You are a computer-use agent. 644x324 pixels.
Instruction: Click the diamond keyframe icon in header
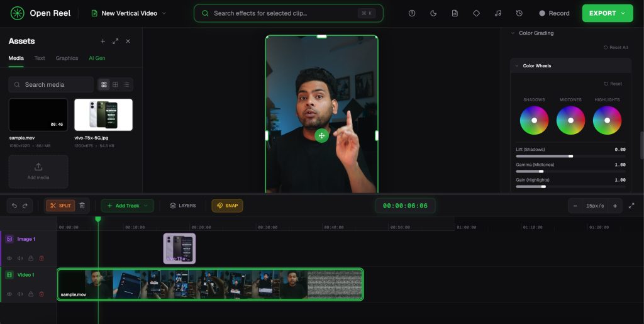click(x=477, y=13)
